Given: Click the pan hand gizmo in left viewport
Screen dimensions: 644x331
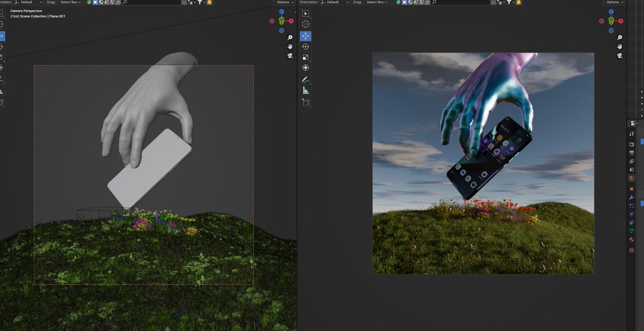Looking at the screenshot, I should pyautogui.click(x=290, y=47).
